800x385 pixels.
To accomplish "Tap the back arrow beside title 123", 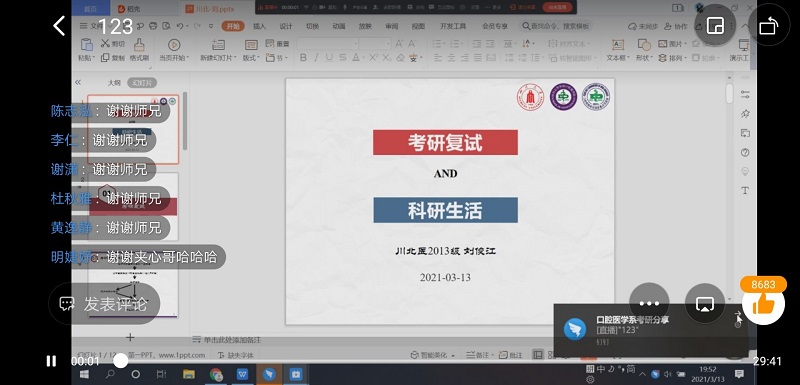I will tap(59, 25).
